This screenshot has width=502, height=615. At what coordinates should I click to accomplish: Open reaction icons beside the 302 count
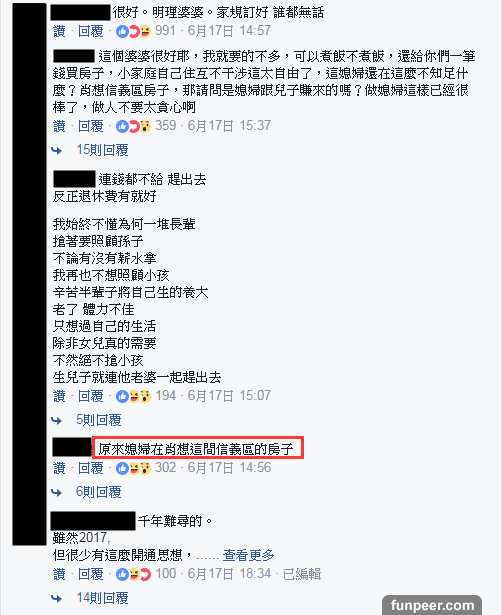[133, 468]
